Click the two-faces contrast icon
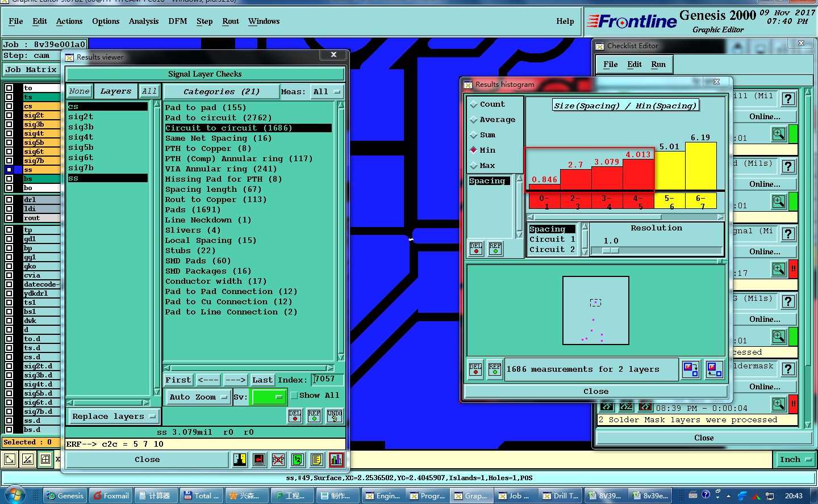This screenshot has width=818, height=504. tap(240, 460)
